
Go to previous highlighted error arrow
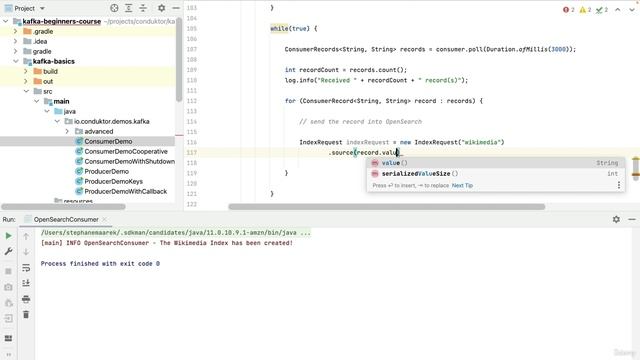coord(618,9)
